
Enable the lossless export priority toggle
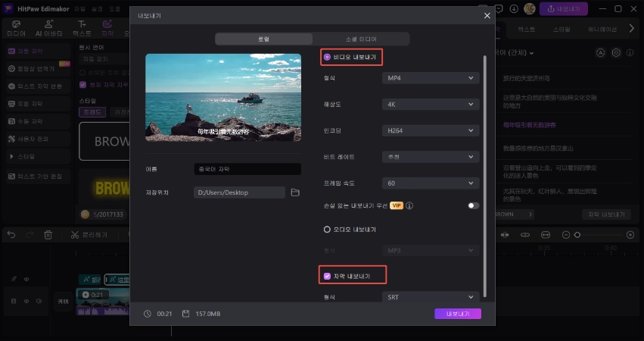click(473, 205)
